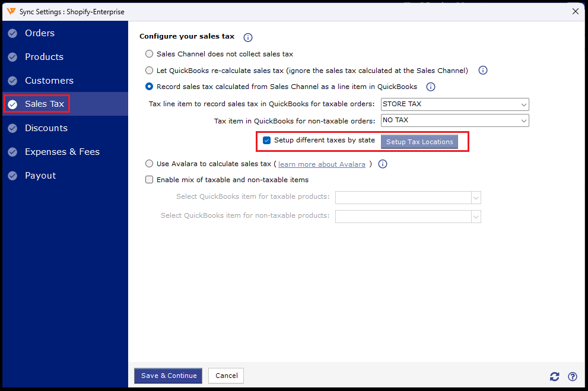Click the checkmark icon beside Payout
The width and height of the screenshot is (588, 391).
[x=12, y=176]
